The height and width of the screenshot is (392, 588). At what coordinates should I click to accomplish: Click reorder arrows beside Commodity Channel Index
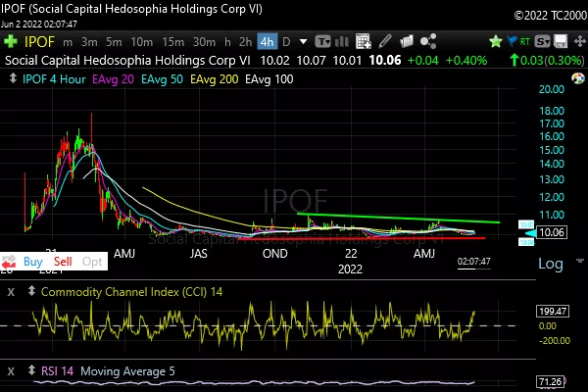click(32, 291)
